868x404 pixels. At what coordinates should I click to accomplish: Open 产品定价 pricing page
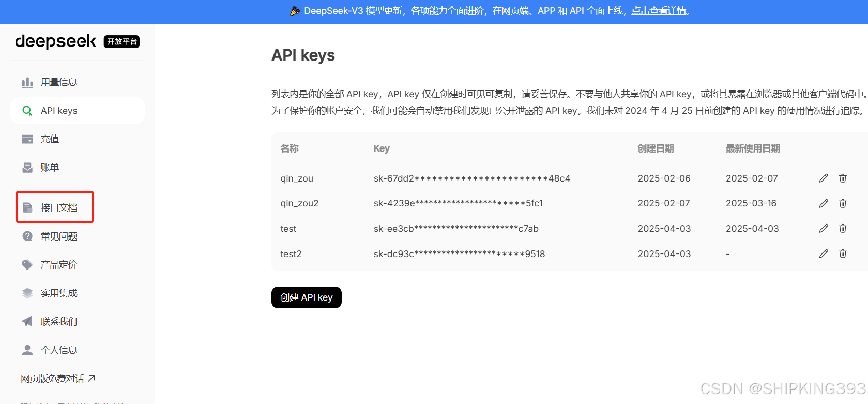point(78,264)
